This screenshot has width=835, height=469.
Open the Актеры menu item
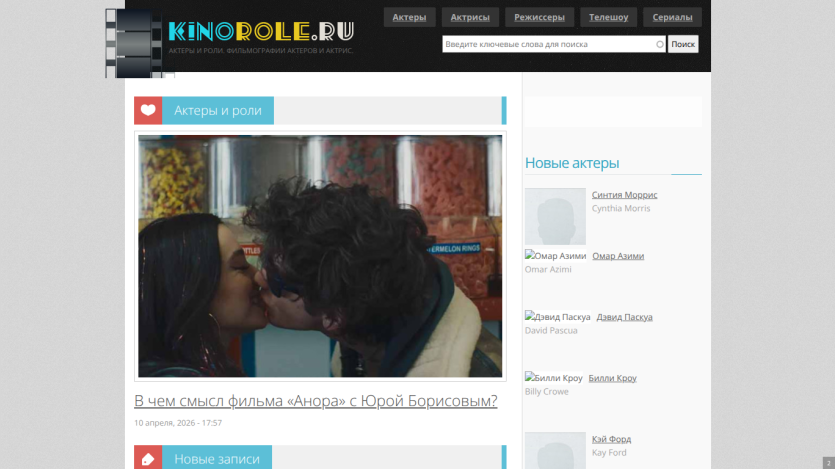click(410, 17)
